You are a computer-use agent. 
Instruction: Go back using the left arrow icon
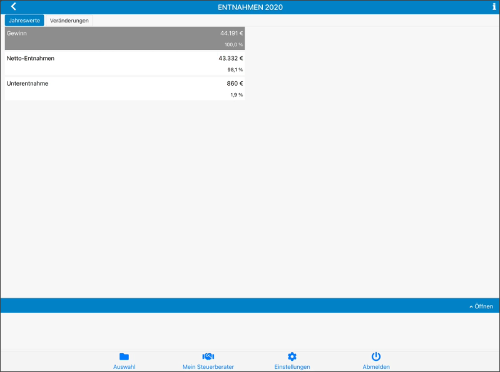13,7
